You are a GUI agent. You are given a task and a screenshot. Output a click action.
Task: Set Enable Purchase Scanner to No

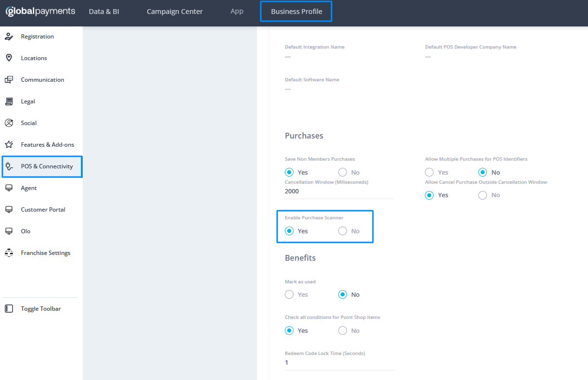point(343,231)
